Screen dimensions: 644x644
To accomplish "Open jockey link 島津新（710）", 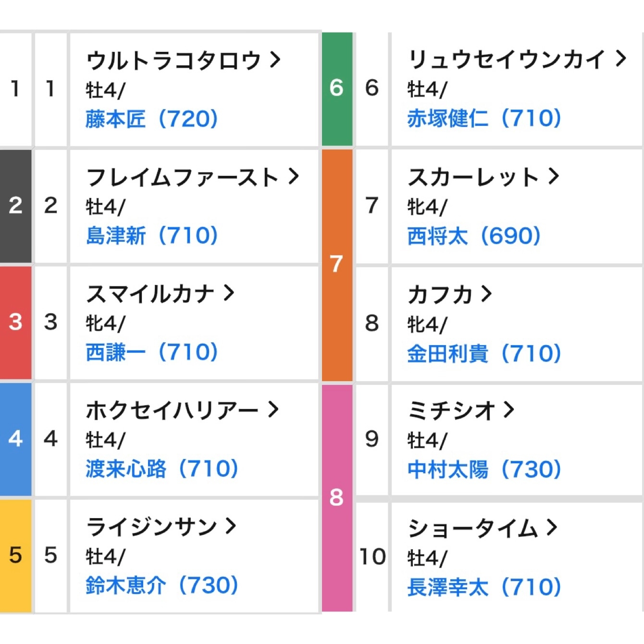I will click(x=152, y=235).
